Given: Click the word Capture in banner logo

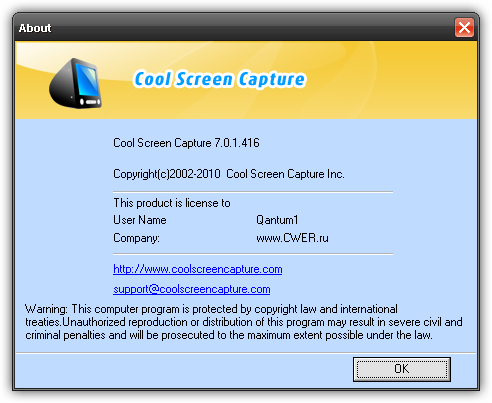Looking at the screenshot, I should [x=272, y=79].
